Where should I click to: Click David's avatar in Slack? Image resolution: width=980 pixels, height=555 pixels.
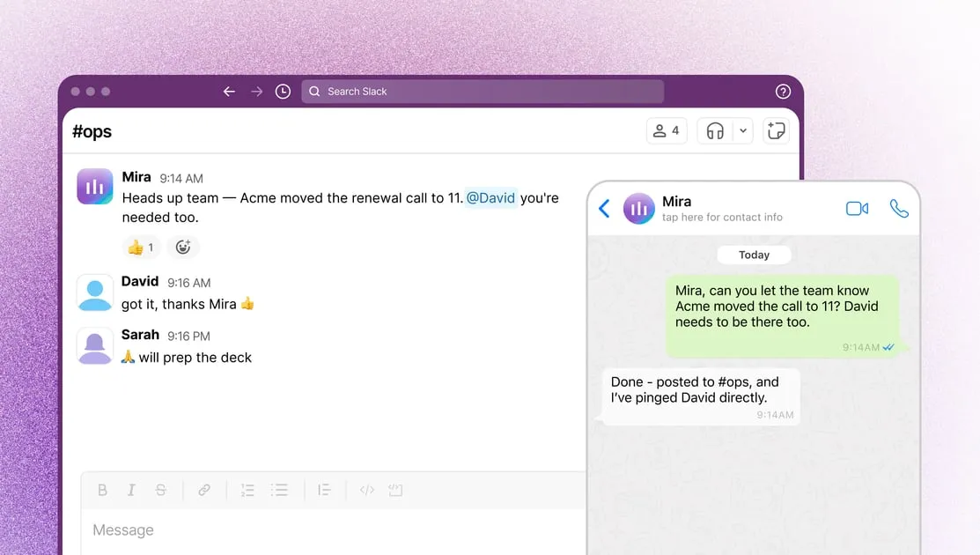click(95, 292)
